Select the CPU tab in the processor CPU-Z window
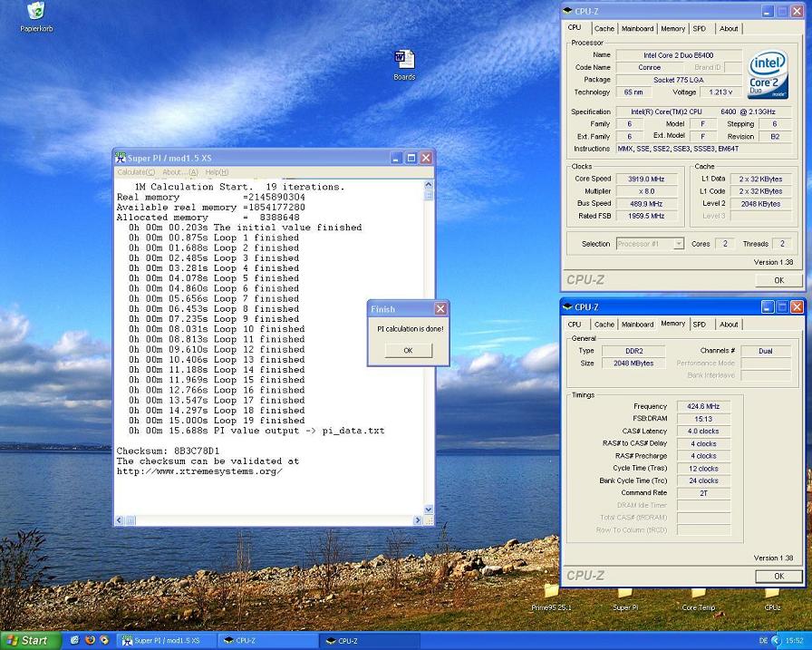This screenshot has height=650, width=812. 575,27
